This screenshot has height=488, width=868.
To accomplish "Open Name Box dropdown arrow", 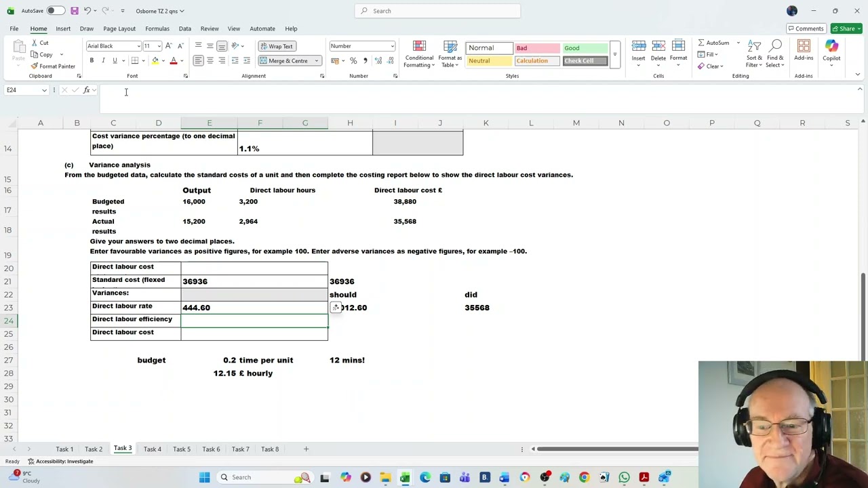I will tap(45, 90).
